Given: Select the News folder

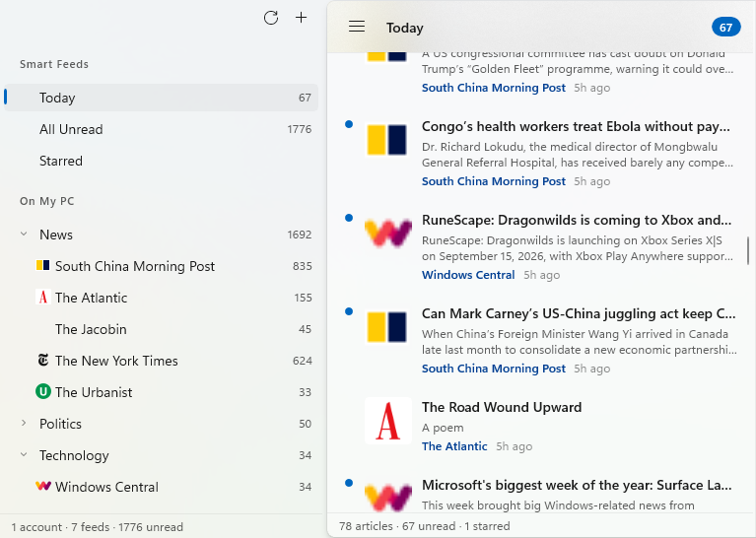Looking at the screenshot, I should [x=161, y=235].
